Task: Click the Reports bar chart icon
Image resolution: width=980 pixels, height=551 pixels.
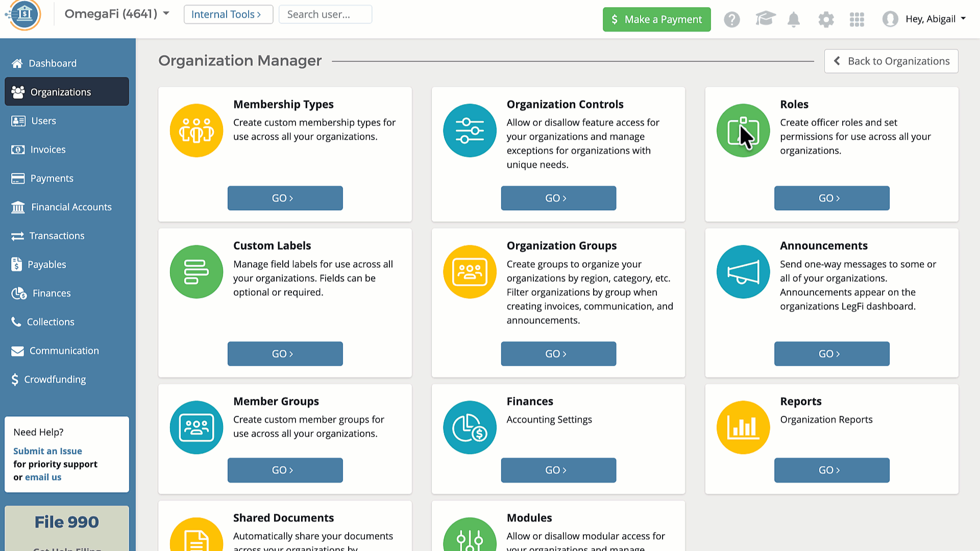Action: pos(743,428)
